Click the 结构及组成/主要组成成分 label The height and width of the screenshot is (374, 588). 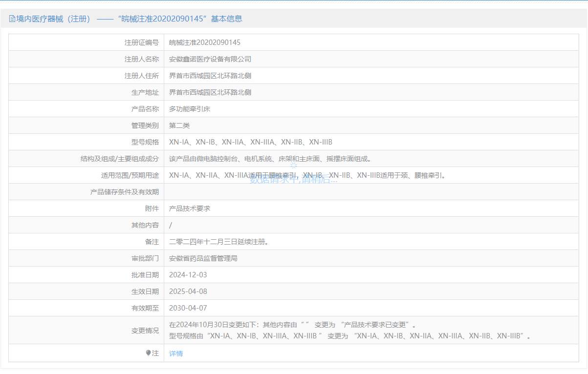(120, 159)
